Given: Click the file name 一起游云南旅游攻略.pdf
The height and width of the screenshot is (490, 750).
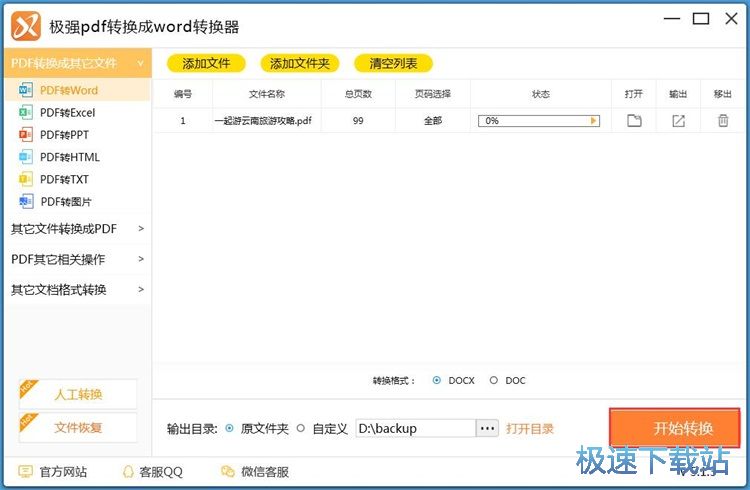Looking at the screenshot, I should pos(263,121).
